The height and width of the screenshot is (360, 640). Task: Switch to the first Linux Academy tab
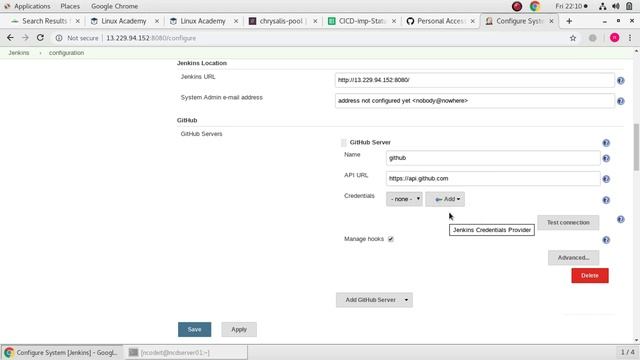[123, 21]
